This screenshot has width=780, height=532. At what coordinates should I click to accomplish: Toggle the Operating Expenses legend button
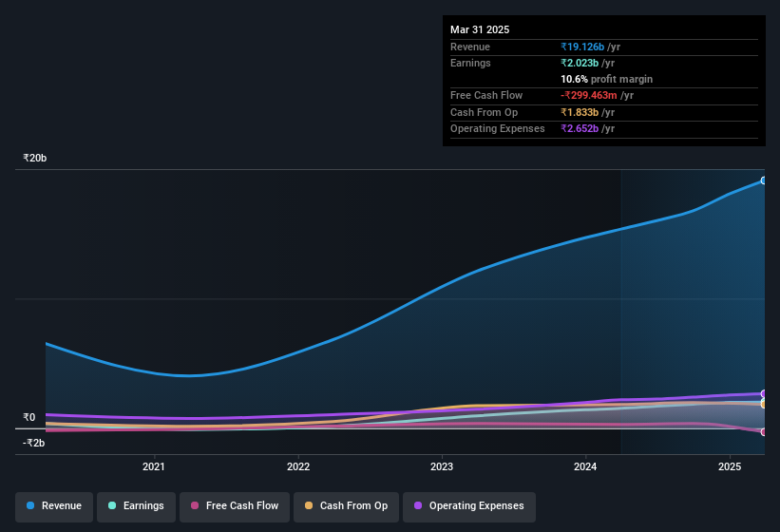click(x=469, y=506)
